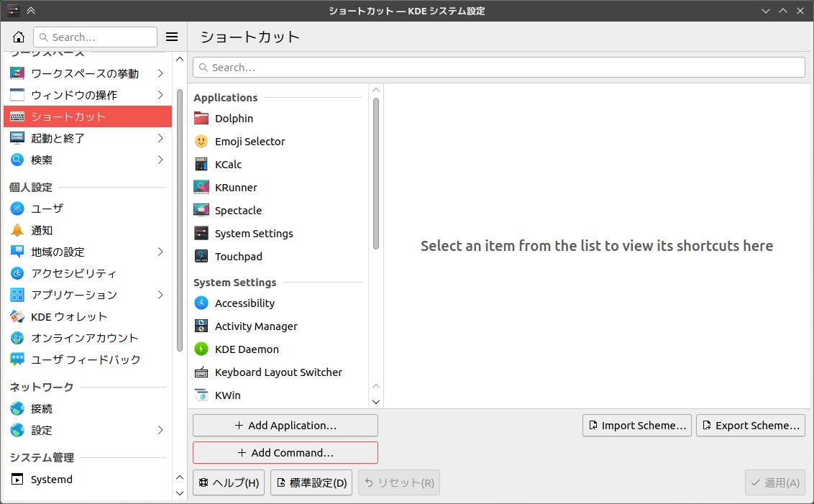Click the sidebar scrollbar handle
814x504 pixels.
[180, 221]
